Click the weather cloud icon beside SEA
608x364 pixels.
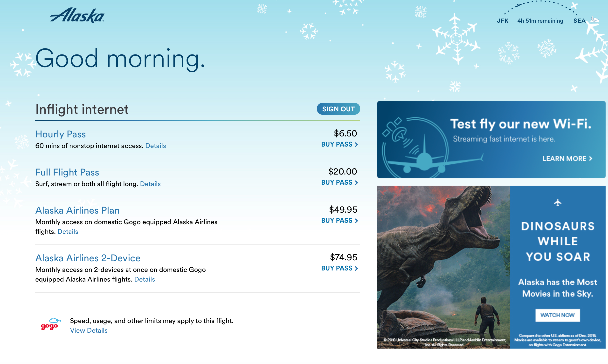[595, 19]
